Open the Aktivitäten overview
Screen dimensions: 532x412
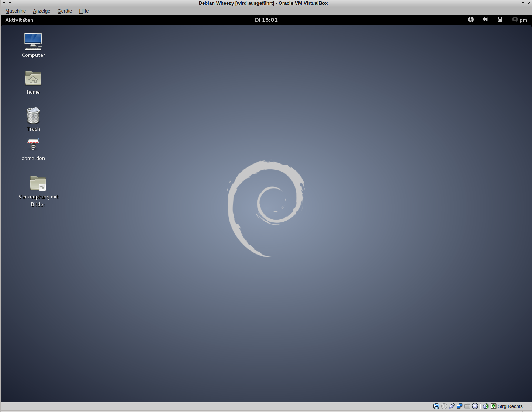19,20
